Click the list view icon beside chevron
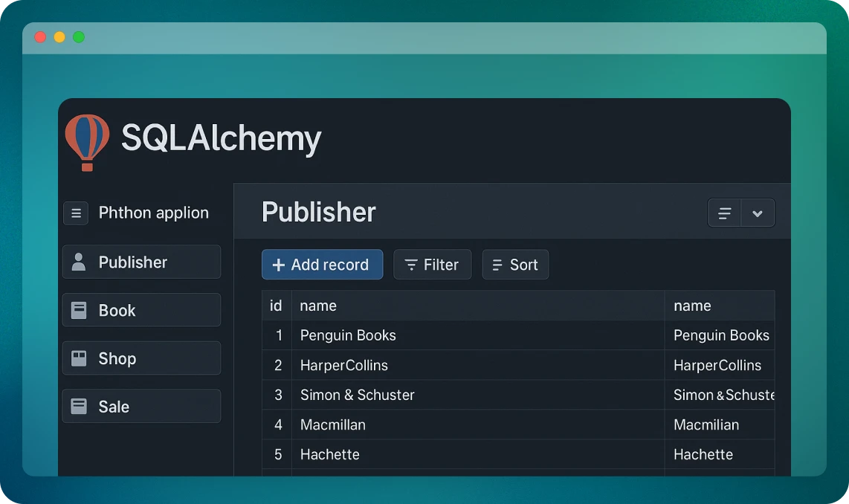The width and height of the screenshot is (849, 504). pyautogui.click(x=724, y=213)
